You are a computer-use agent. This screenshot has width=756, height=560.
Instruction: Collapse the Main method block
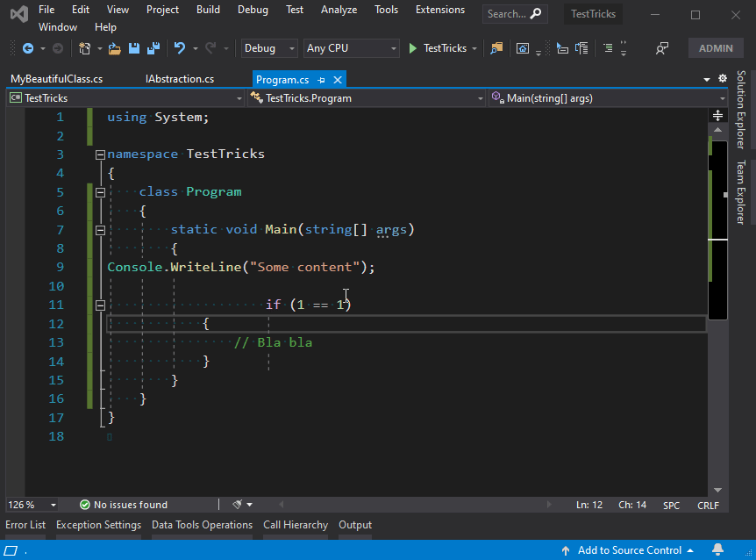pos(100,230)
